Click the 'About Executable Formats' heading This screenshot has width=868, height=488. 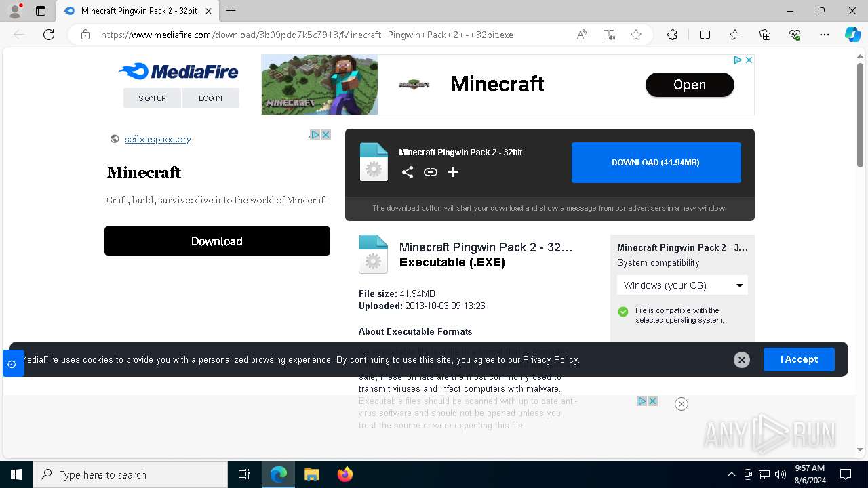coord(416,331)
